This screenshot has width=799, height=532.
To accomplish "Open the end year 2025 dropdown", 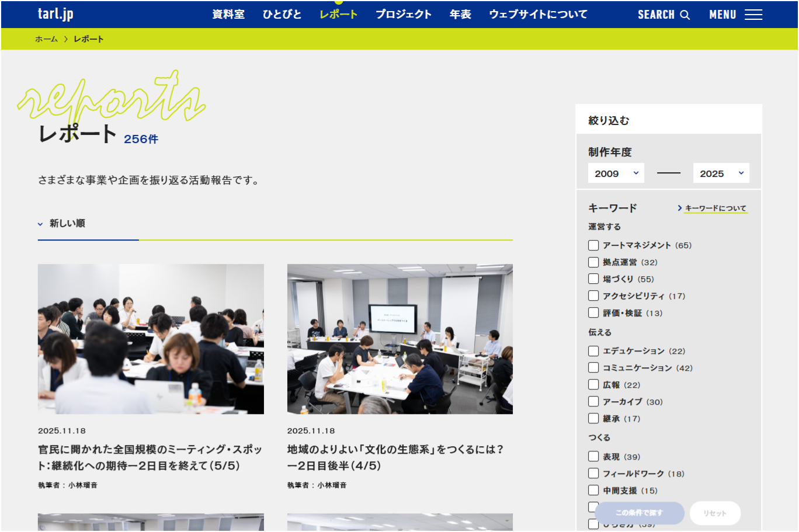I will point(721,173).
